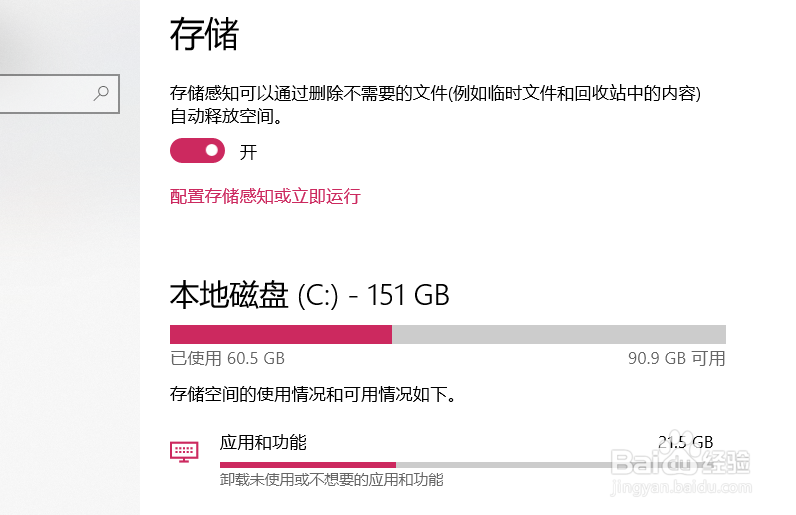Click the "已使用 60.5 GB" label
The image size is (796, 515).
coord(227,358)
